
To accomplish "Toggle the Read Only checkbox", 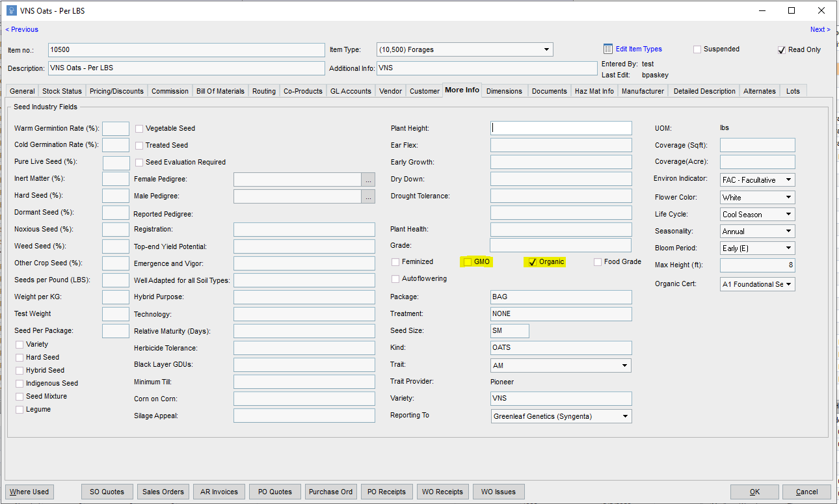I will coord(782,50).
